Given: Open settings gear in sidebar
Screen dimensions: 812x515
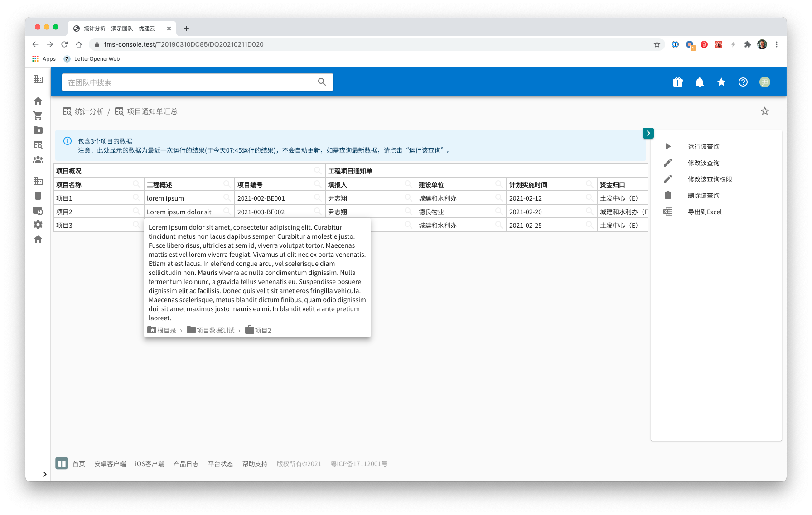Looking at the screenshot, I should click(x=38, y=225).
